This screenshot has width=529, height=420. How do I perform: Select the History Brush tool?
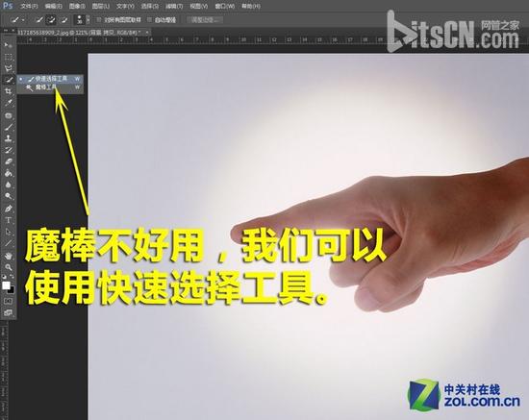[8, 150]
